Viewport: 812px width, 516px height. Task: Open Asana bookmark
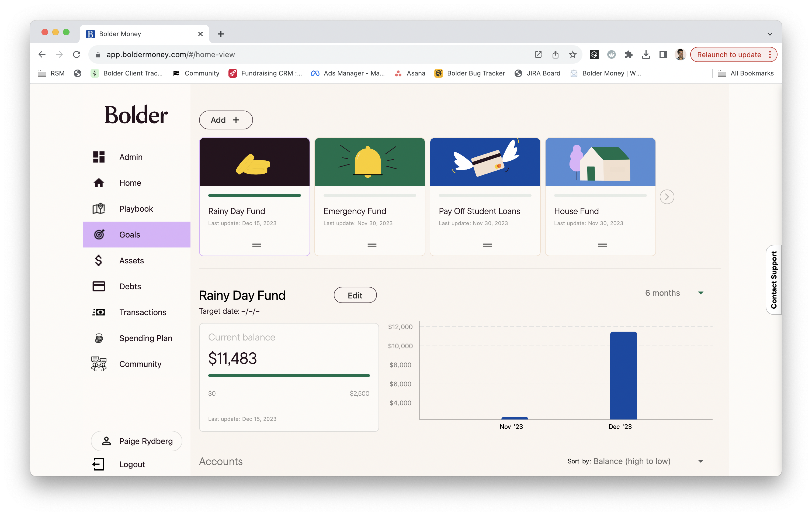tap(410, 73)
